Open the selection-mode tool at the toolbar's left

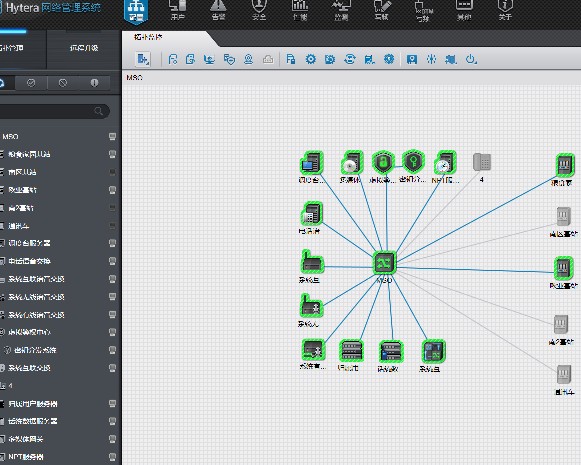143,59
